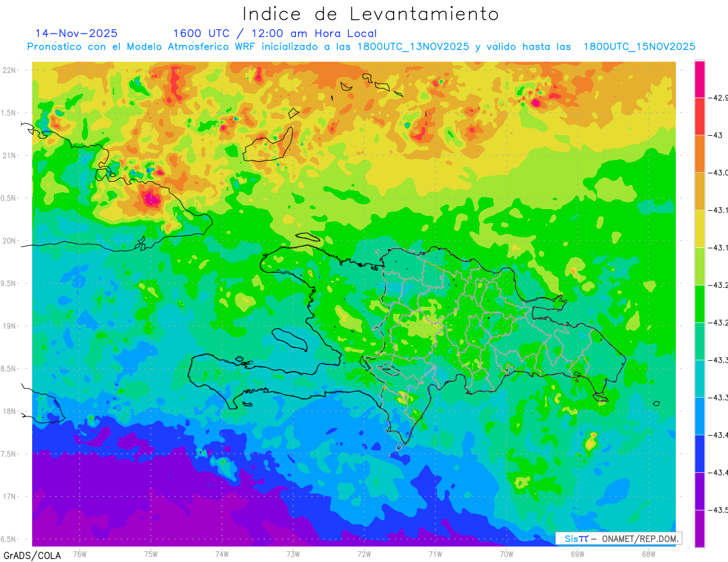Click the '72W' longitude axis label
This screenshot has width=728, height=562.
364,554
